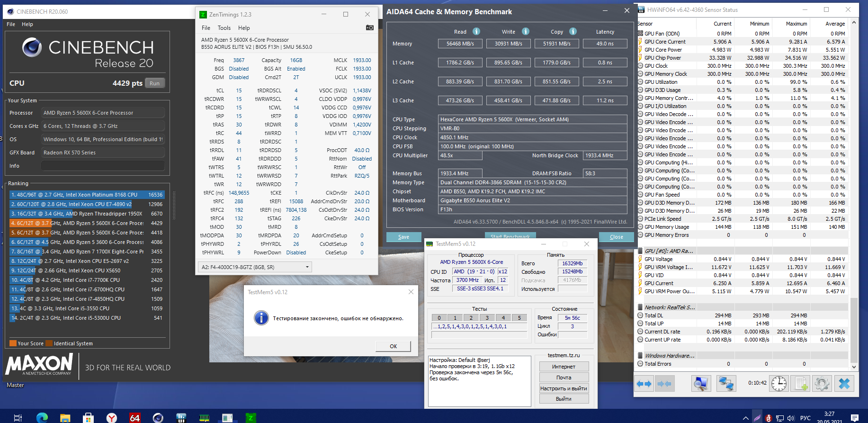Click Close in AIDA64 benchmark window

617,237
